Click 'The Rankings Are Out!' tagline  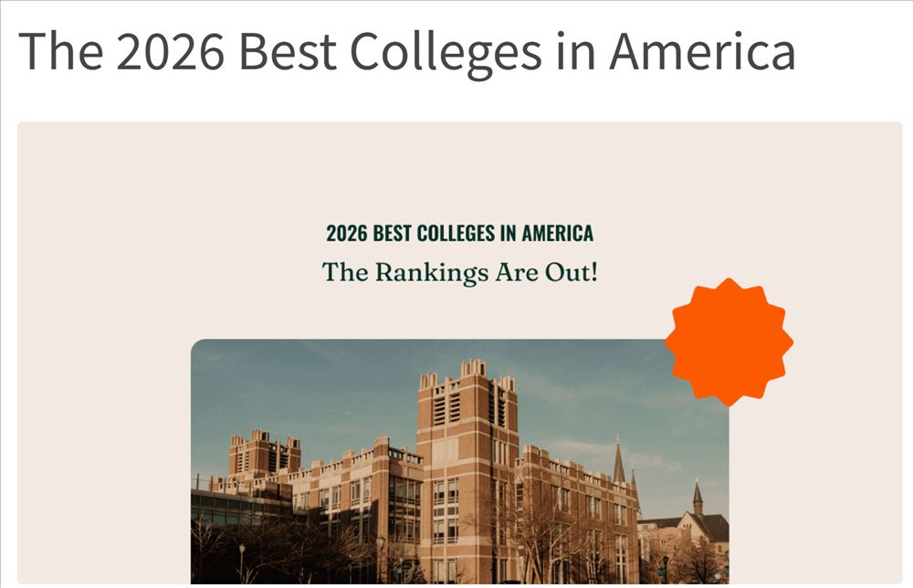tap(459, 272)
